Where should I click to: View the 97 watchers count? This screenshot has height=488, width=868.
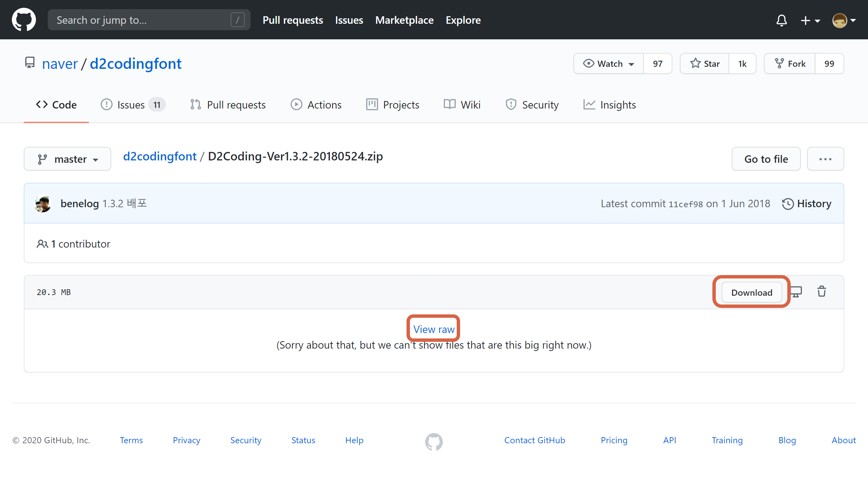point(658,63)
